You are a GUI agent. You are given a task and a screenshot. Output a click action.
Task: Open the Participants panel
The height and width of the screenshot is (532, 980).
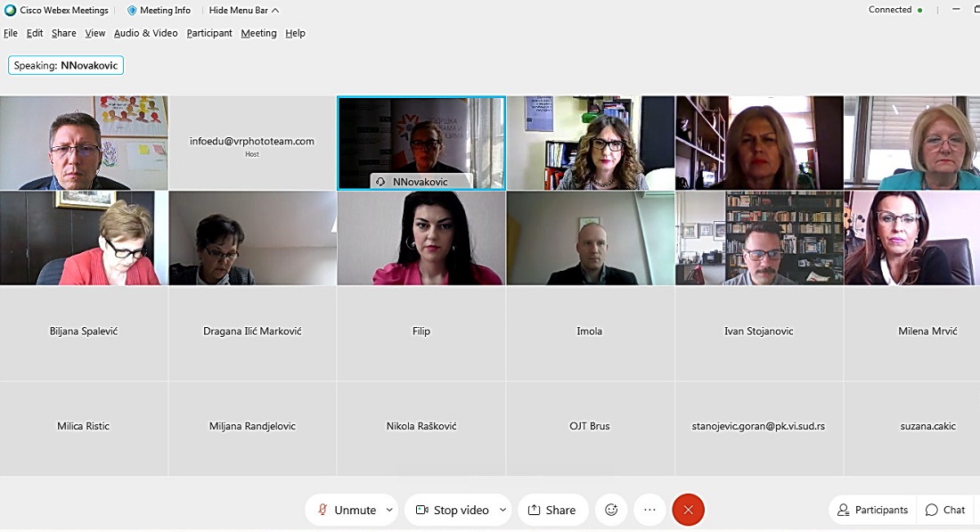coord(872,510)
